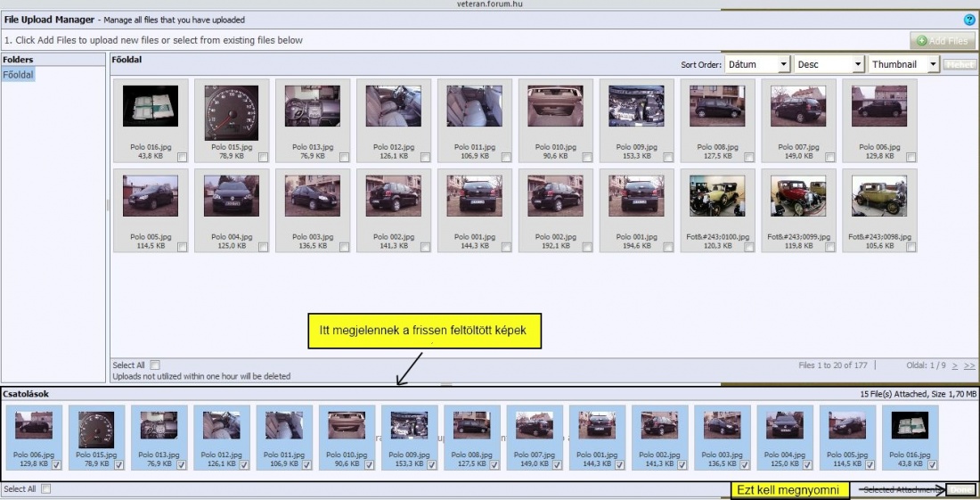Uncheck Polo 005.jpg in the attachments panel

click(869, 464)
